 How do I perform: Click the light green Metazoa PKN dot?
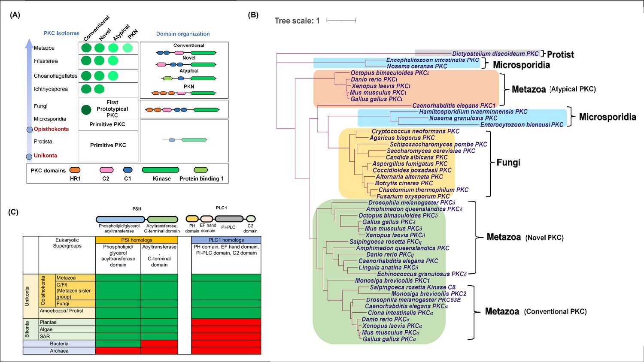tap(128, 48)
